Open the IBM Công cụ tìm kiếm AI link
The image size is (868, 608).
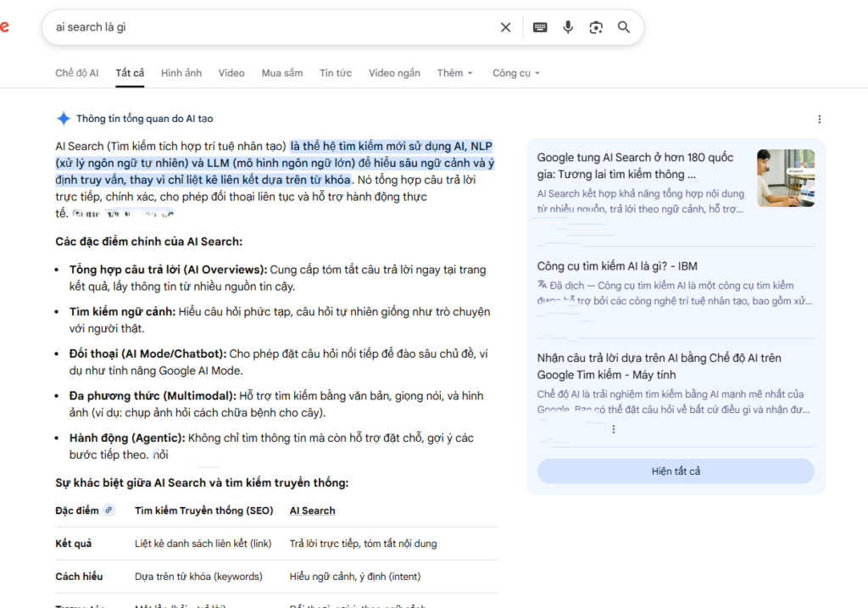tap(617, 266)
